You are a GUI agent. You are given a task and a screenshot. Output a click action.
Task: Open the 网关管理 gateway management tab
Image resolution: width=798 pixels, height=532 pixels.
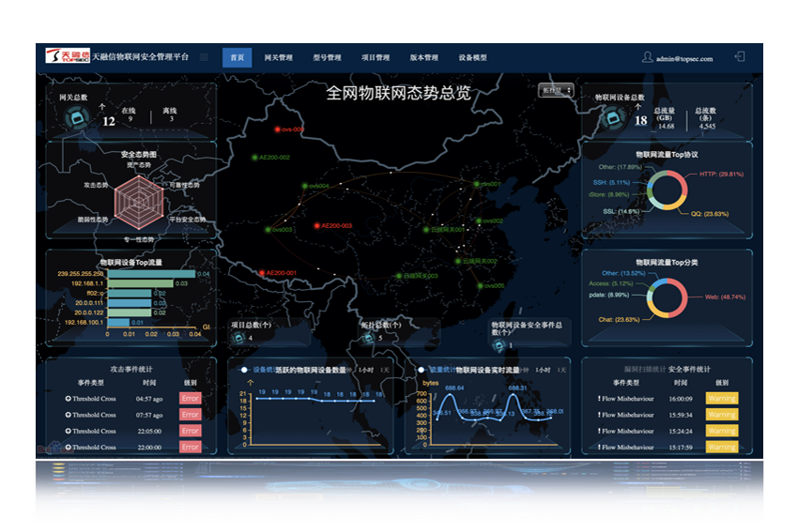pos(279,57)
